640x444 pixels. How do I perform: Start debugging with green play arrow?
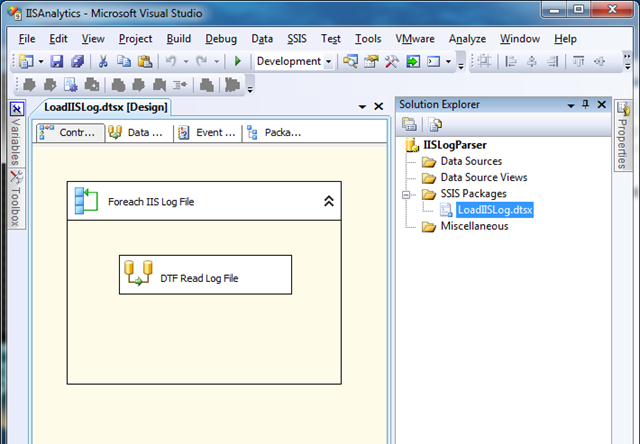(238, 62)
